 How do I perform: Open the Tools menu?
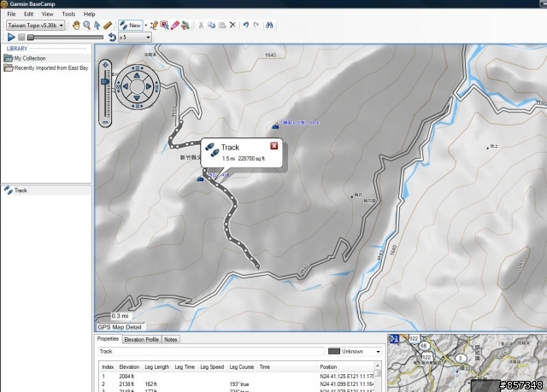(x=68, y=14)
